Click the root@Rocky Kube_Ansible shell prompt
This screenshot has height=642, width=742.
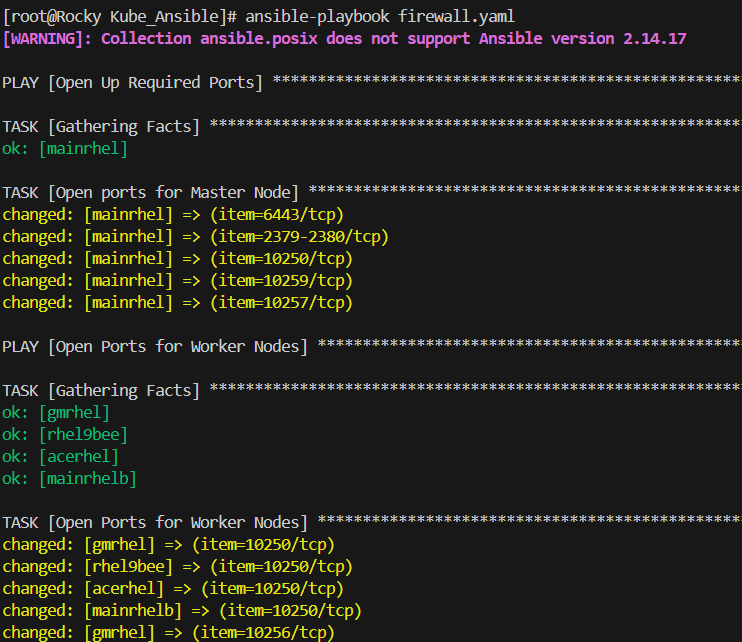click(120, 16)
